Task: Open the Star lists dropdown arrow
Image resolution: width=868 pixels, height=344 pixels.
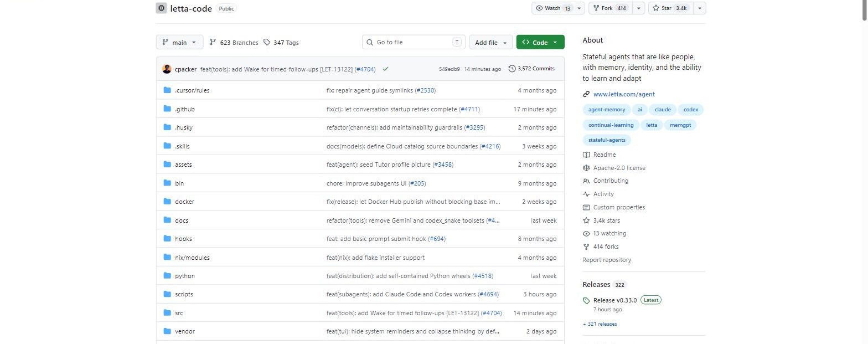Action: tap(700, 8)
